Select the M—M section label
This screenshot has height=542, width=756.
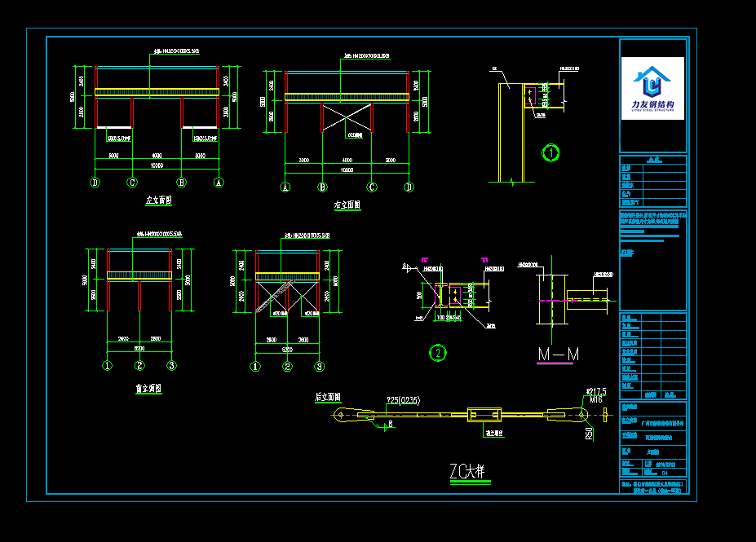point(559,354)
